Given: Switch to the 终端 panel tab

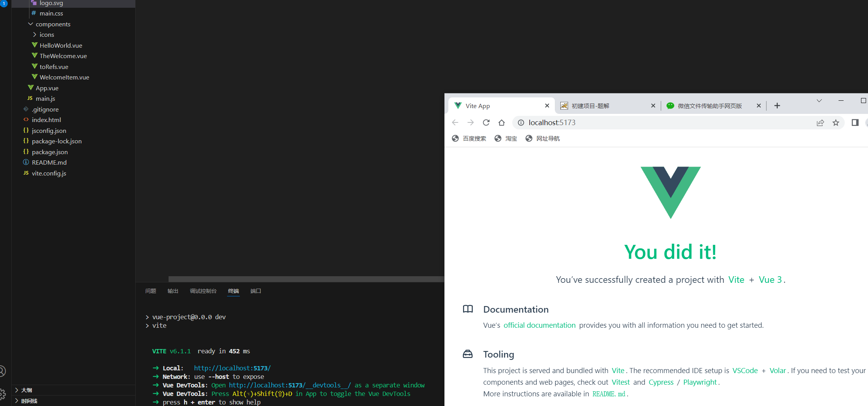Looking at the screenshot, I should pyautogui.click(x=234, y=291).
